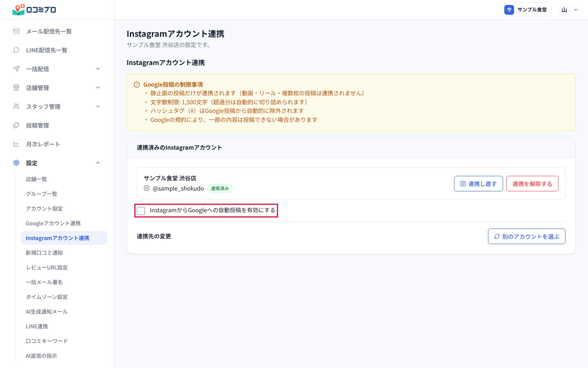
Task: Click the 連携先の変更 label
Action: pyautogui.click(x=154, y=236)
